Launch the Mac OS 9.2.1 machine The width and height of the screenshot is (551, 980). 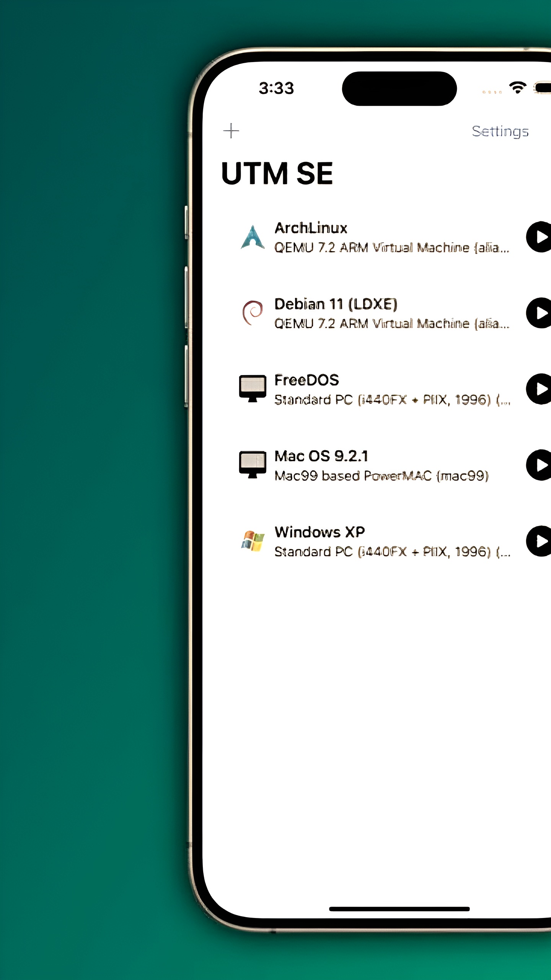(539, 465)
